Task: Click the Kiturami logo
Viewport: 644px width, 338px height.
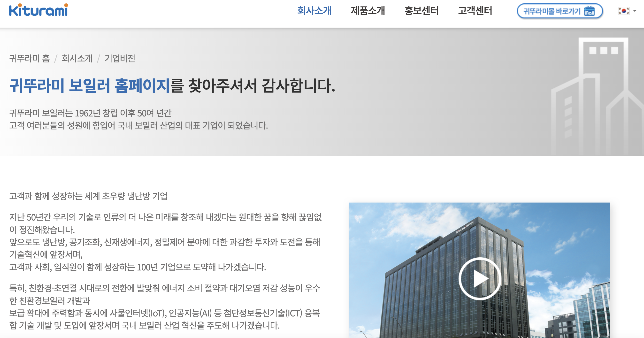Action: 38,10
